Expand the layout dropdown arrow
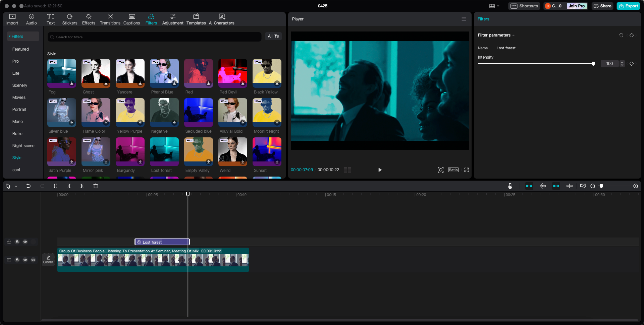This screenshot has height=325, width=644. click(x=498, y=6)
